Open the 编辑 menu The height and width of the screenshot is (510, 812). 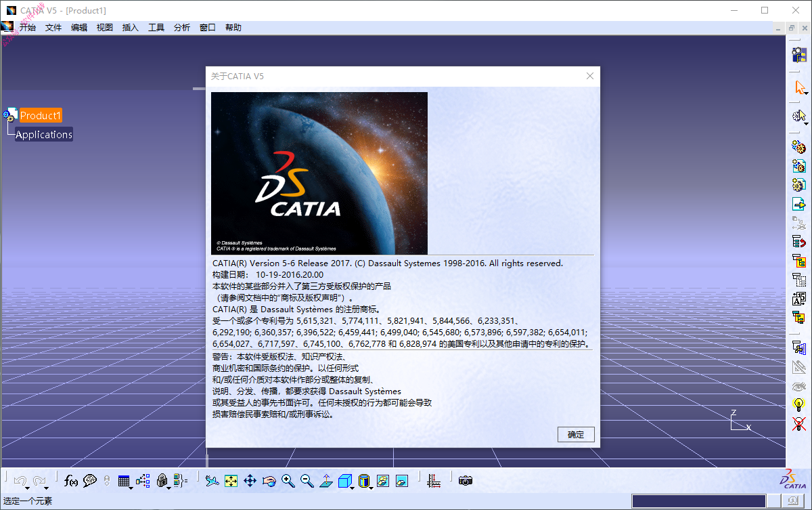coord(79,28)
